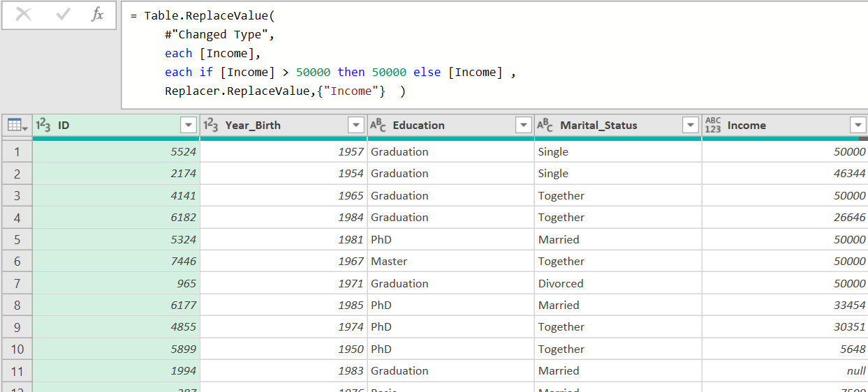868x392 pixels.
Task: Click the PhD cell in row 5
Action: [x=451, y=239]
